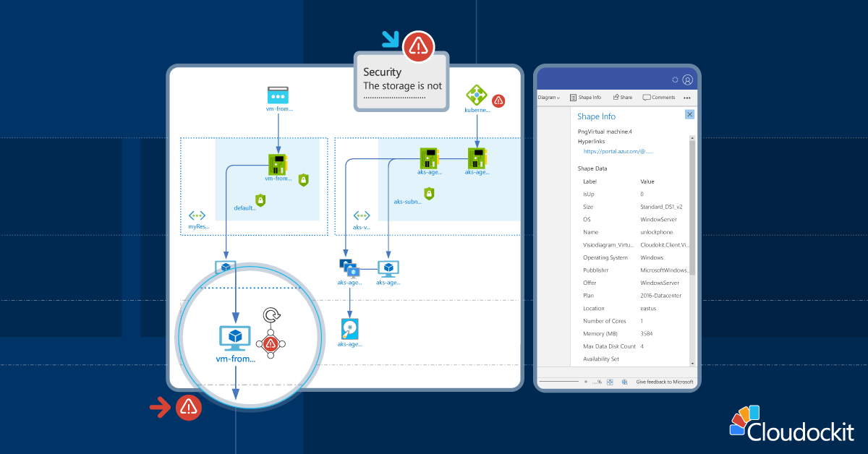Image resolution: width=868 pixels, height=454 pixels.
Task: Click the Share toolbar button
Action: [x=622, y=98]
